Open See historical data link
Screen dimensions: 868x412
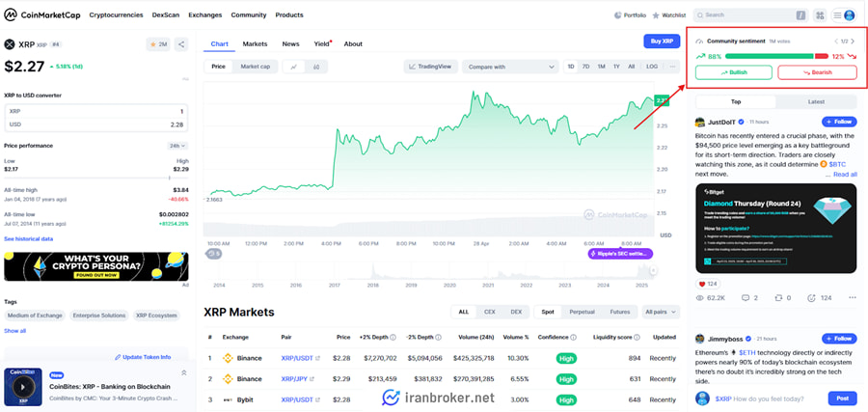click(x=28, y=238)
